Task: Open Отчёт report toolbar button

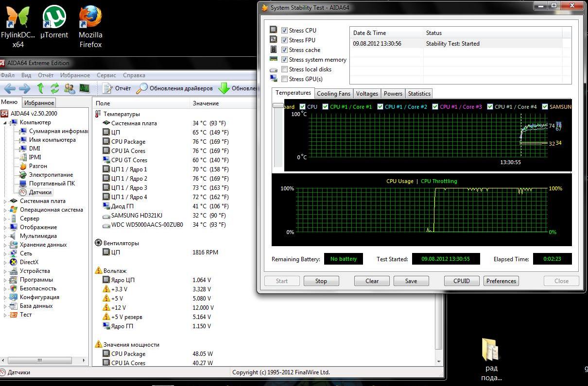Action: coord(117,88)
